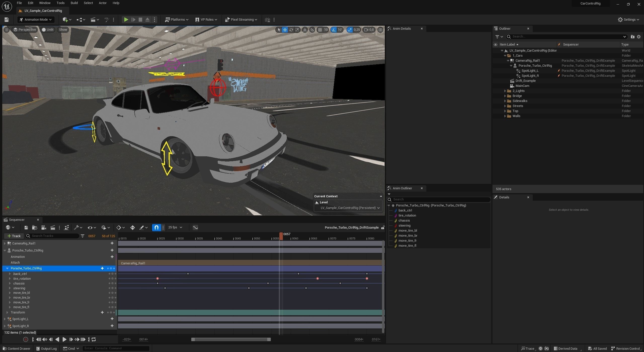
Task: Open the File menu
Action: coord(19,3)
